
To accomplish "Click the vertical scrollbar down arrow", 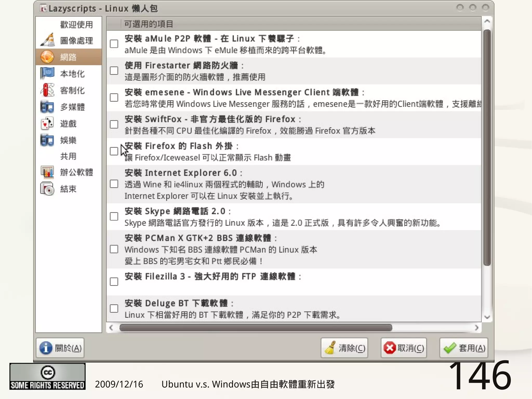I will coord(487,317).
